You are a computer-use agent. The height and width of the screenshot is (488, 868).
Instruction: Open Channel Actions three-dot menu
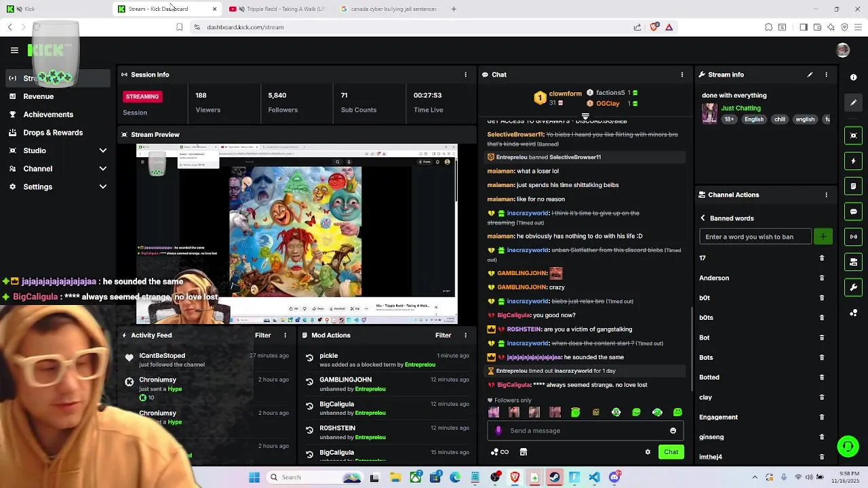point(826,195)
